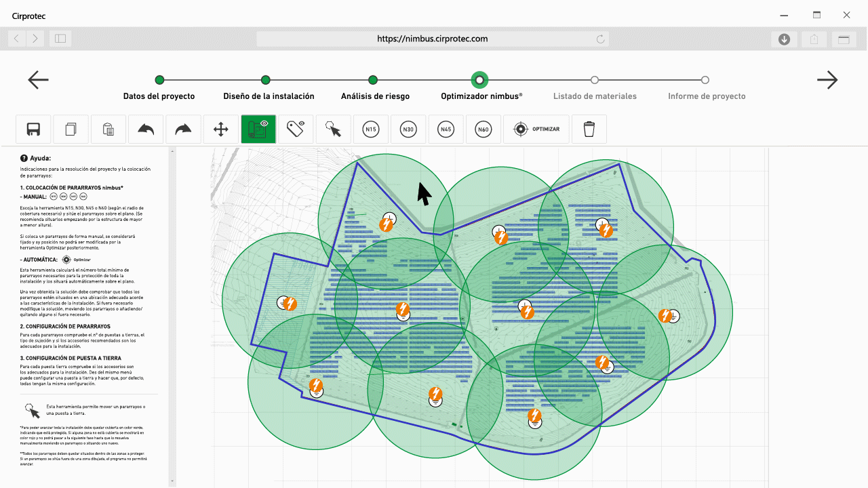Click the browser share icon

tap(814, 39)
